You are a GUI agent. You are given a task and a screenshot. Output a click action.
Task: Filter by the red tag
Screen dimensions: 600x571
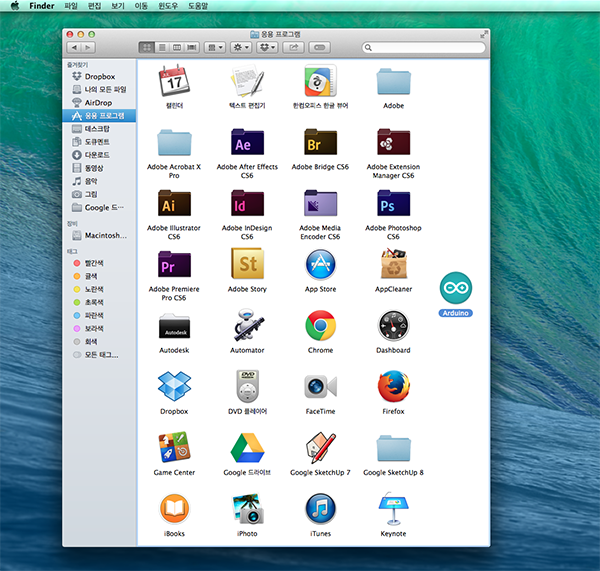pyautogui.click(x=99, y=263)
